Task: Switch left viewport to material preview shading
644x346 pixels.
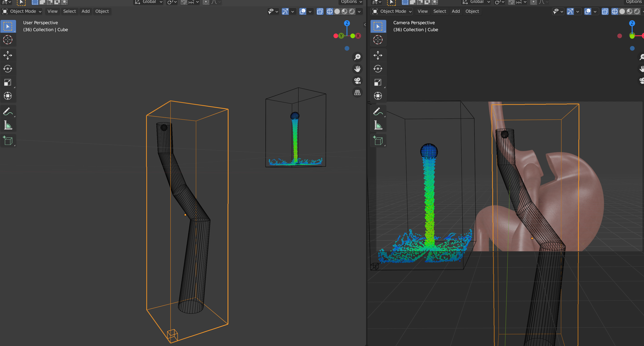Action: pos(344,11)
